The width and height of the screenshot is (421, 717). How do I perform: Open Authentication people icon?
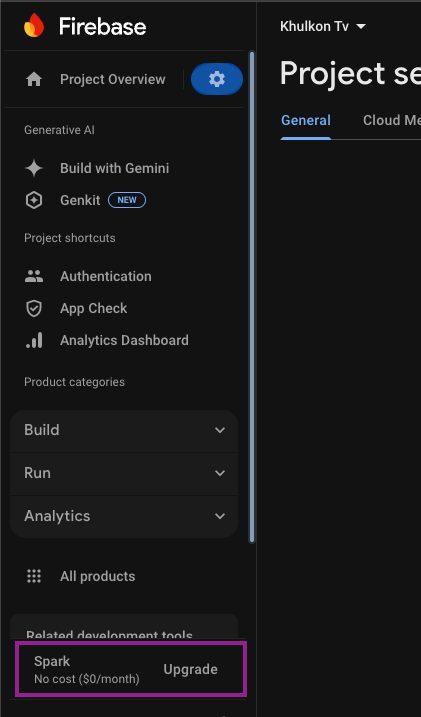34,276
